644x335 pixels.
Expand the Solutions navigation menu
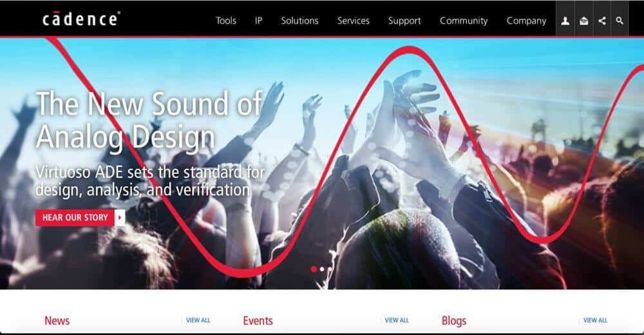click(299, 21)
